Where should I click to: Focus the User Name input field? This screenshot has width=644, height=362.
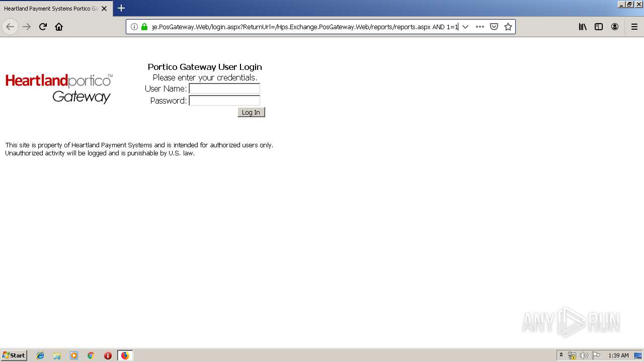224,88
